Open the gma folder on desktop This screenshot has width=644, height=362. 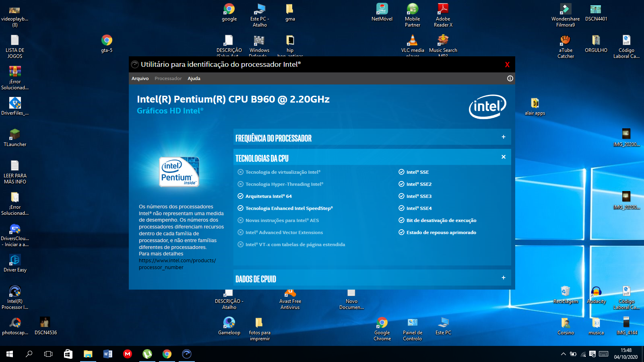click(x=290, y=12)
